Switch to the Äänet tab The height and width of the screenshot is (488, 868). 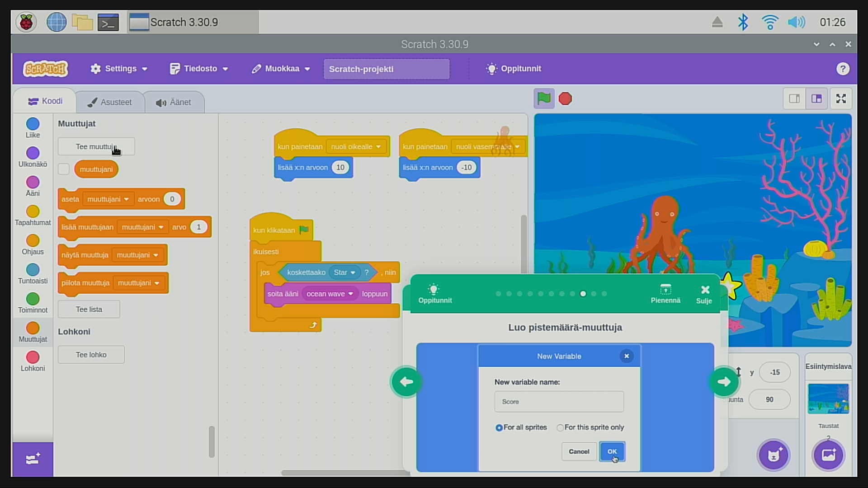pyautogui.click(x=174, y=102)
